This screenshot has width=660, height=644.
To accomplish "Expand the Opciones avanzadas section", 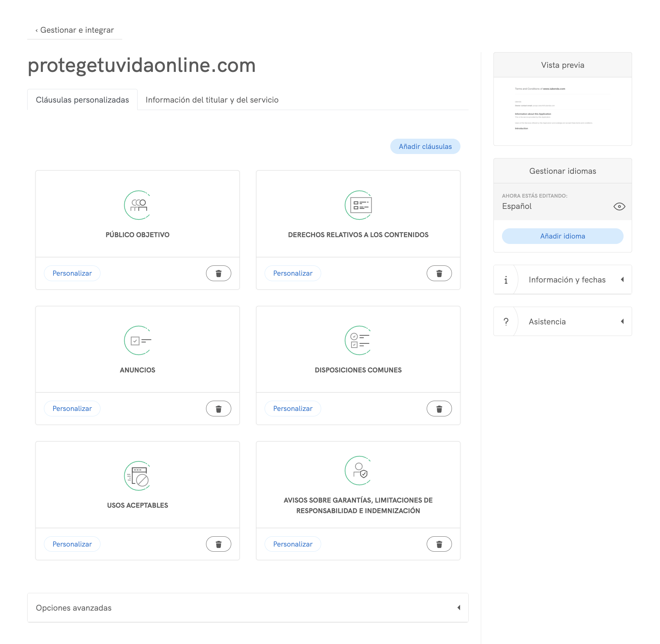I will click(x=248, y=608).
